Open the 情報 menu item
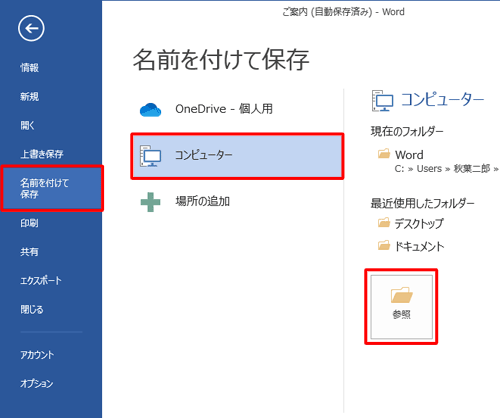 pyautogui.click(x=30, y=68)
